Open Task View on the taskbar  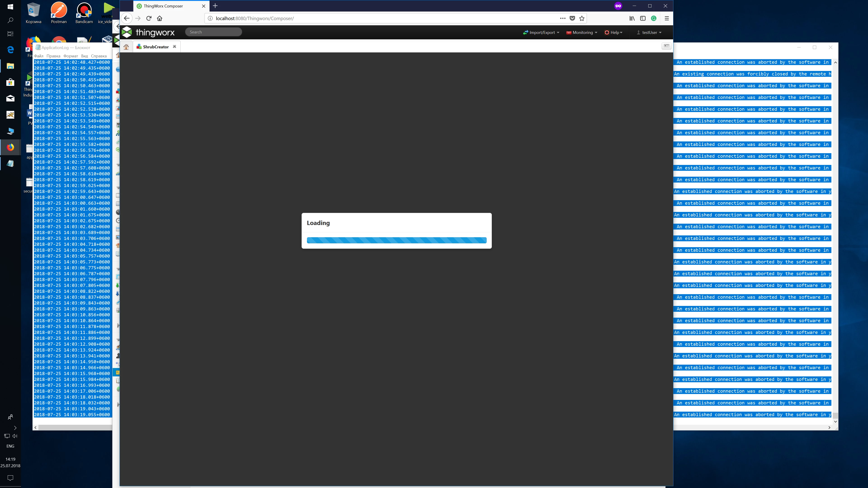(x=10, y=34)
